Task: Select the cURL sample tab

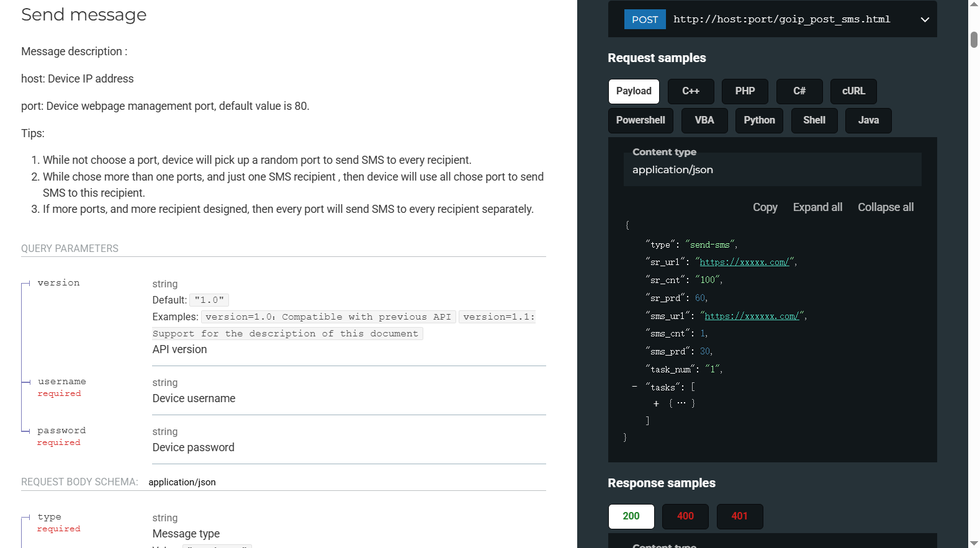Action: [x=853, y=91]
